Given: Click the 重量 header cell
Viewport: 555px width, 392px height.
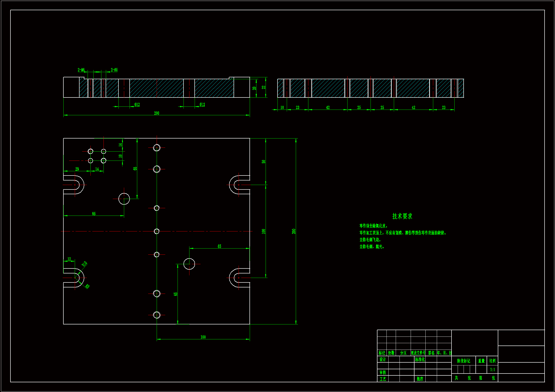Looking at the screenshot, I should 481,361.
